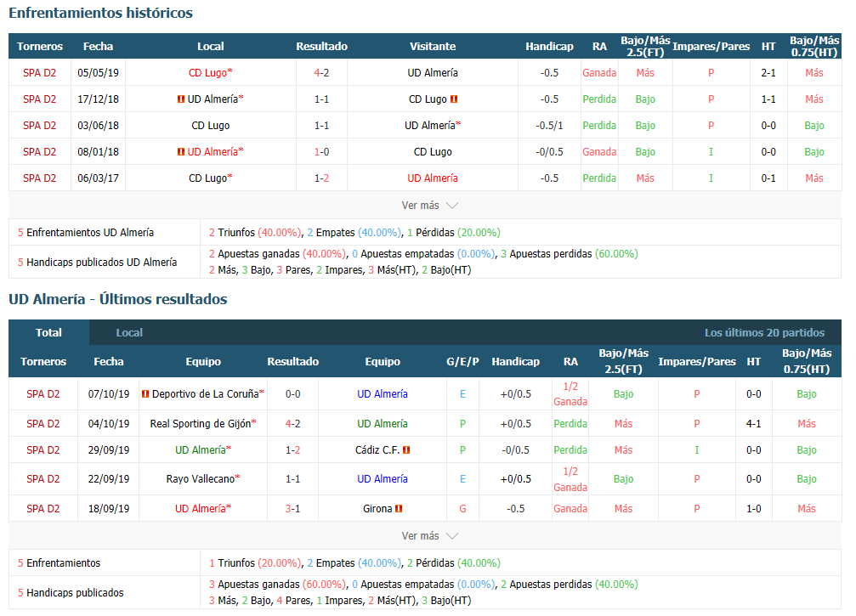Image resolution: width=856 pixels, height=616 pixels.
Task: Open CD Lugo local team 05/05/19
Action: pyautogui.click(x=210, y=72)
